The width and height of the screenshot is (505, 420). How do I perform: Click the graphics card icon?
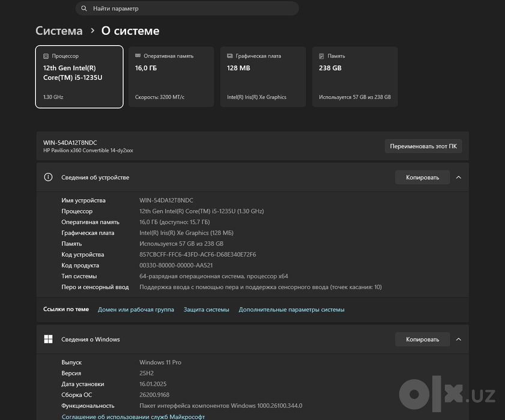[229, 56]
